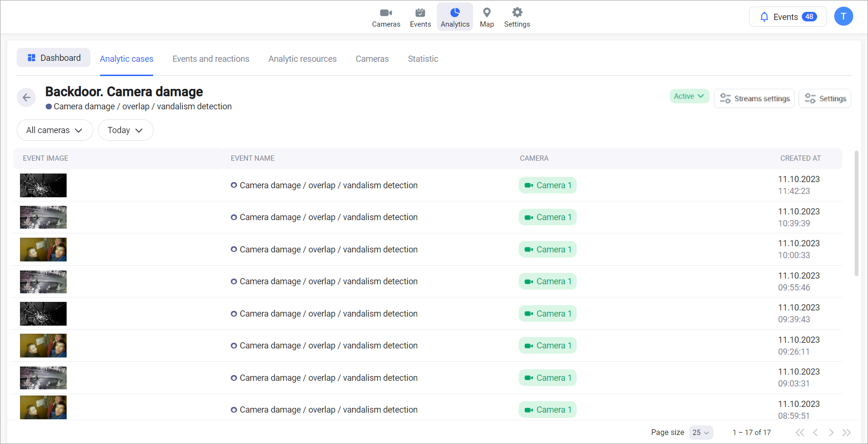The height and width of the screenshot is (444, 868).
Task: Open the Cameras section in top navigation
Action: [x=386, y=18]
